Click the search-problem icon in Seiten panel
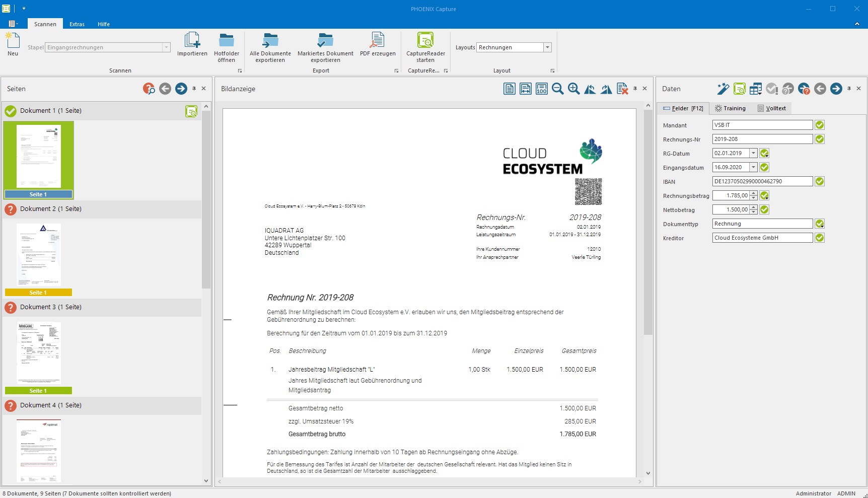This screenshot has height=498, width=868. coord(149,89)
